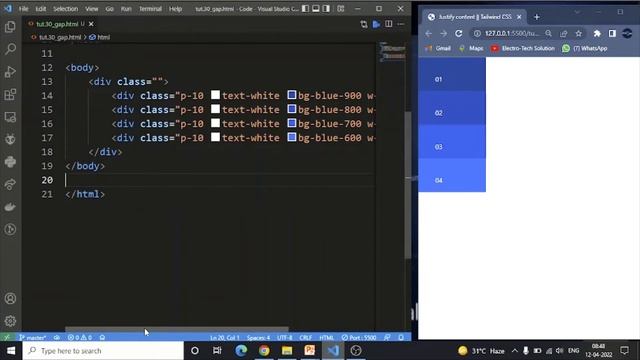Viewport: 640px width, 360px height.
Task: Close the tut30_gap.html editor tab
Action: (91, 24)
